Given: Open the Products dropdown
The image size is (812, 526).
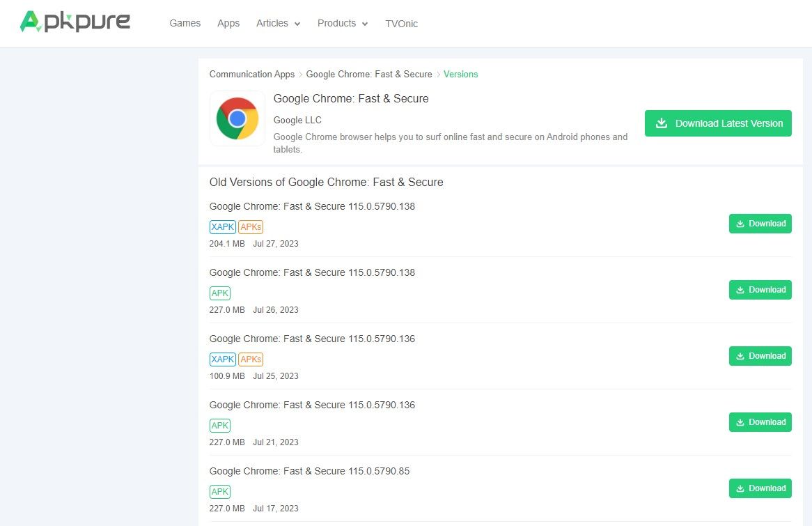Looking at the screenshot, I should click(x=342, y=23).
